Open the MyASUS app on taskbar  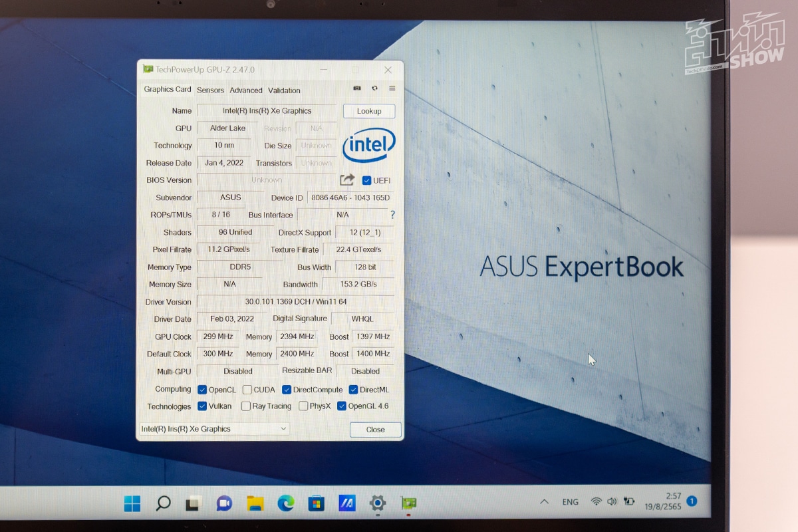347,503
